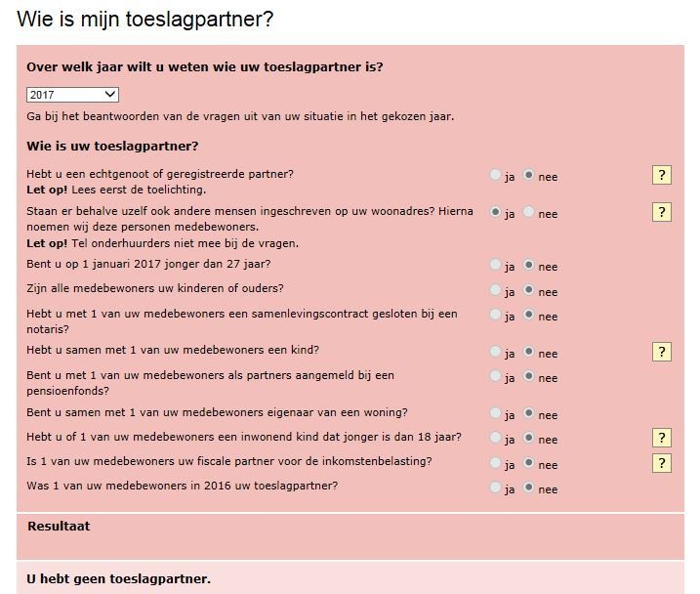Image resolution: width=700 pixels, height=594 pixels.
Task: Select 'ja' for echtgenoot of geregistreerde partner
Action: [496, 176]
